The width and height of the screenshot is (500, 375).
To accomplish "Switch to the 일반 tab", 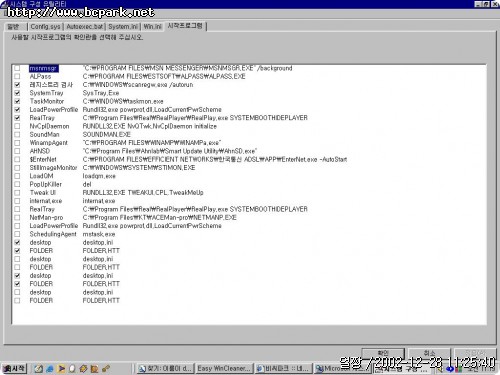I will click(13, 27).
